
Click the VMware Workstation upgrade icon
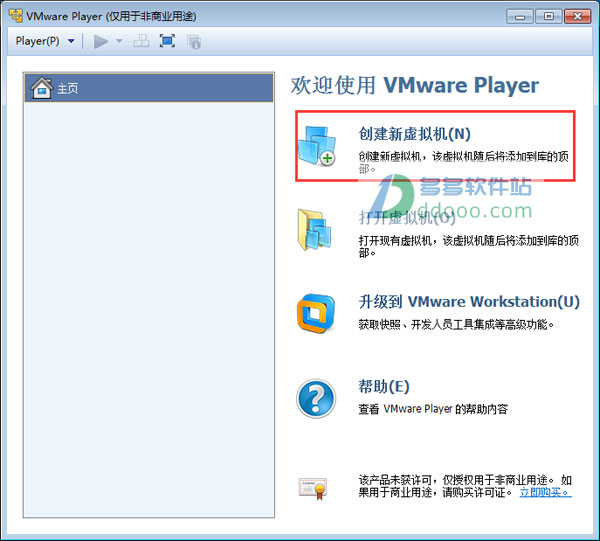coord(316,313)
